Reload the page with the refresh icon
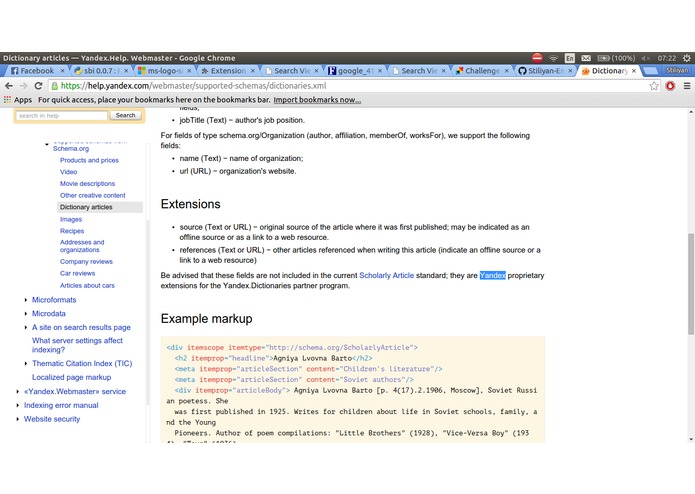 pyautogui.click(x=38, y=86)
